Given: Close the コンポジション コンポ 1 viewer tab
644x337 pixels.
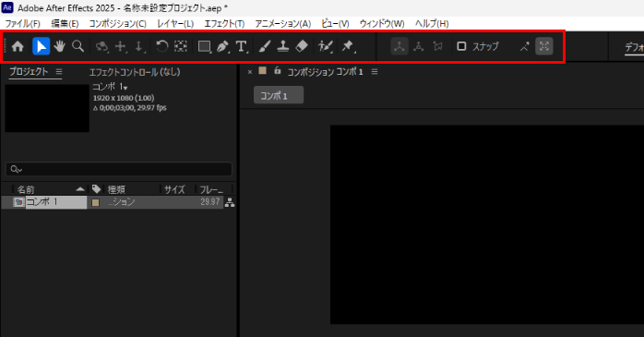Looking at the screenshot, I should click(x=250, y=72).
